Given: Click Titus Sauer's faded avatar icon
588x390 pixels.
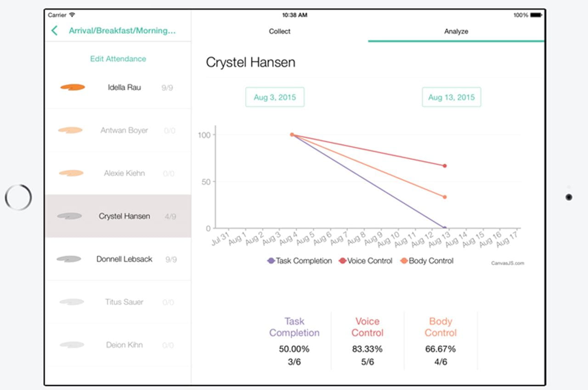Looking at the screenshot, I should click(72, 302).
